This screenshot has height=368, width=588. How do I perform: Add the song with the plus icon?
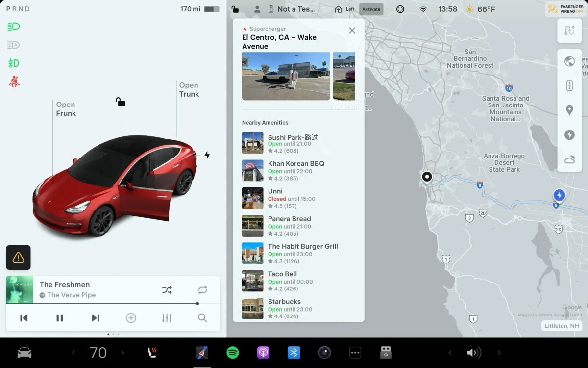[x=131, y=318]
